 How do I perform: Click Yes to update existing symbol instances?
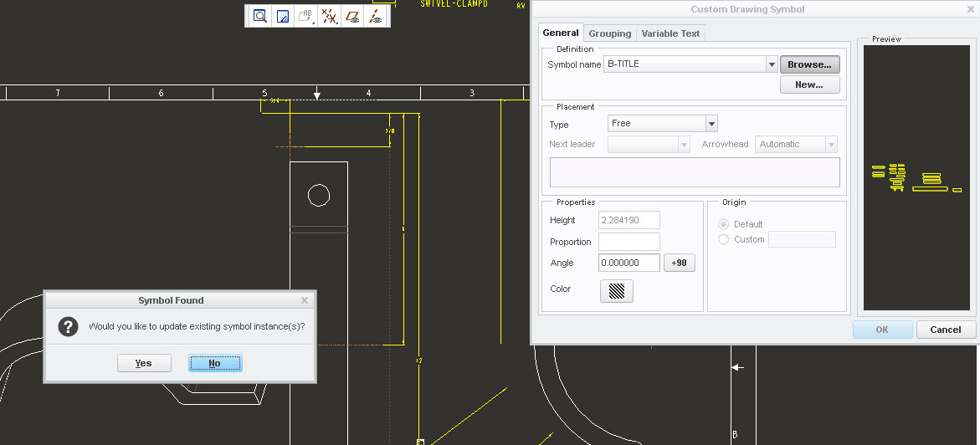point(144,363)
